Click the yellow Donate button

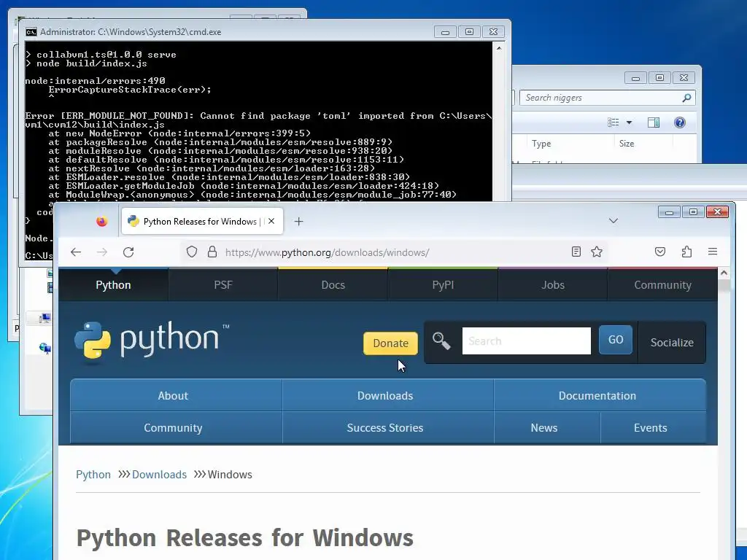[390, 343]
